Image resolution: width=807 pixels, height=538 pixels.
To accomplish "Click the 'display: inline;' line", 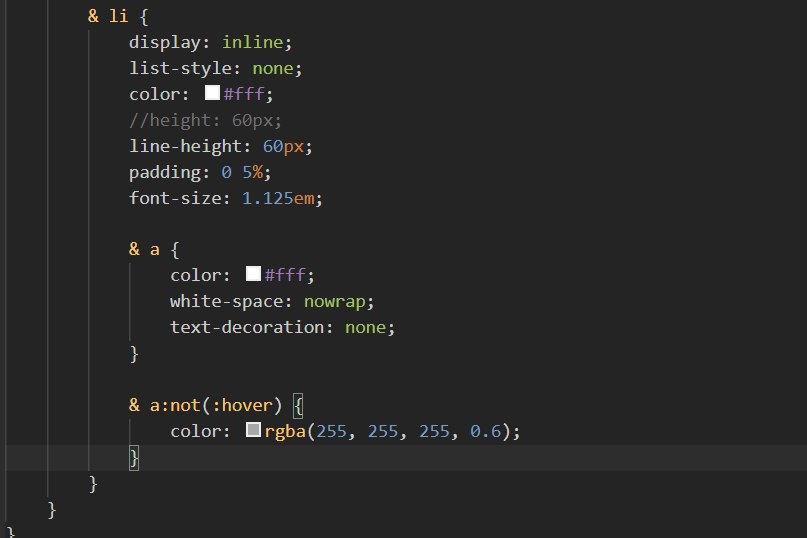I will point(210,42).
